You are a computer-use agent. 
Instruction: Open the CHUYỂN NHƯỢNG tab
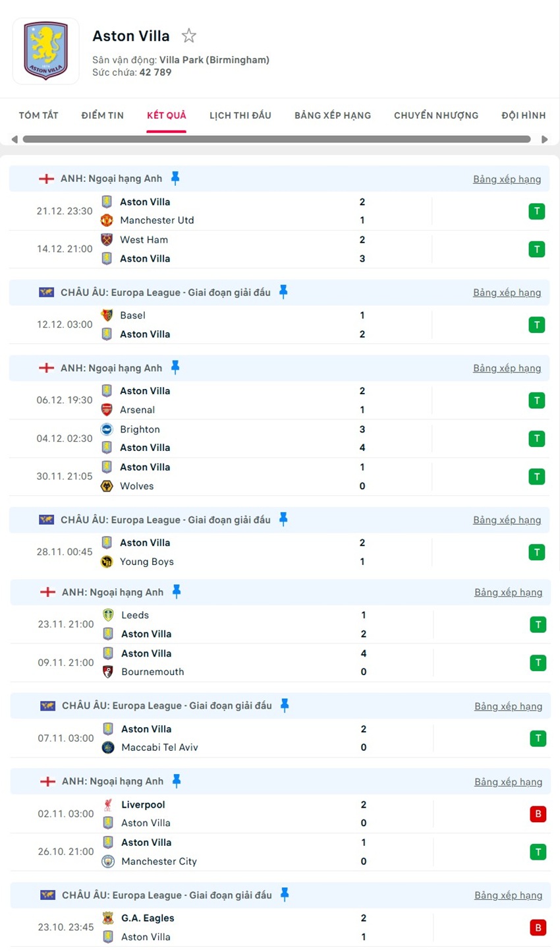tap(436, 115)
